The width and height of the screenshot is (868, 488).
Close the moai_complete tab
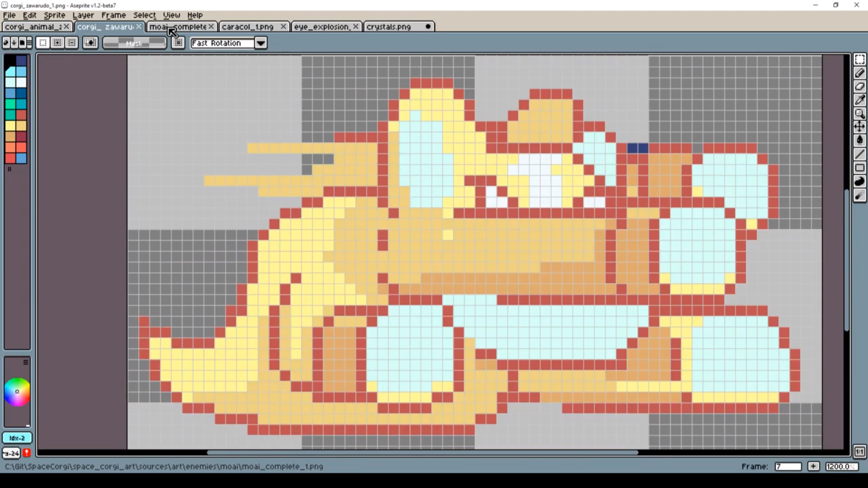tap(211, 27)
